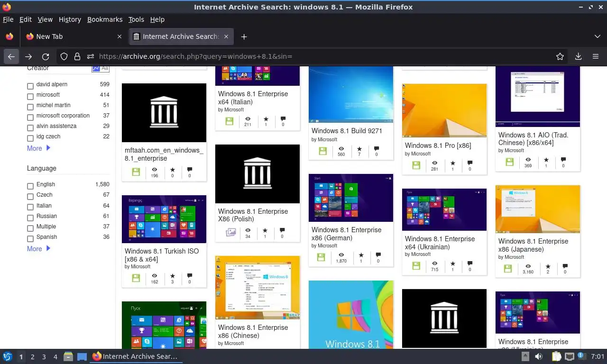Viewport: 607px width, 364px height.
Task: Click the Enterprise X86 (Polish) archive logo thumbnail
Action: pyautogui.click(x=258, y=174)
